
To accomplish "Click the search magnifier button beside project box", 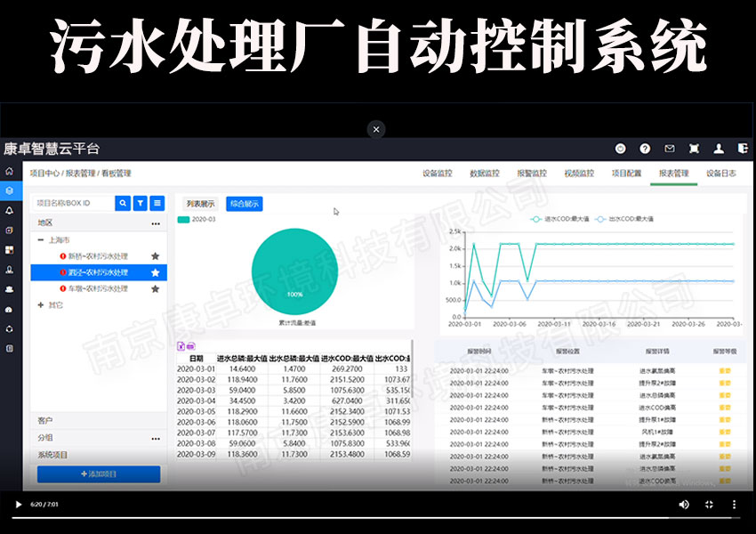I will [x=124, y=203].
